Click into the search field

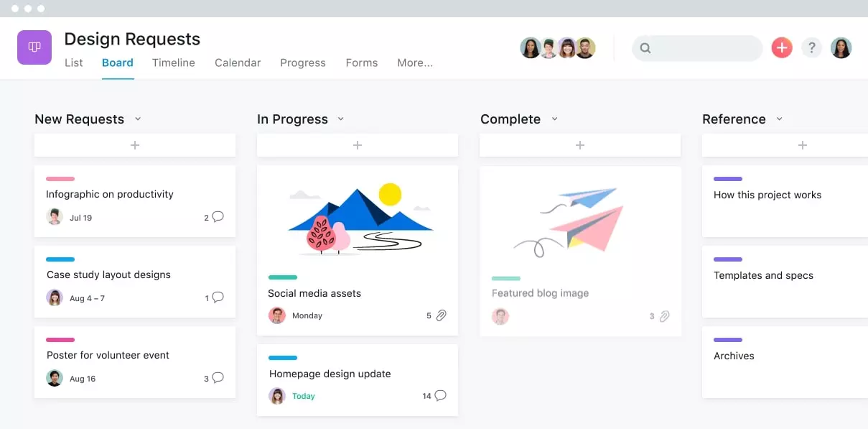[697, 48]
